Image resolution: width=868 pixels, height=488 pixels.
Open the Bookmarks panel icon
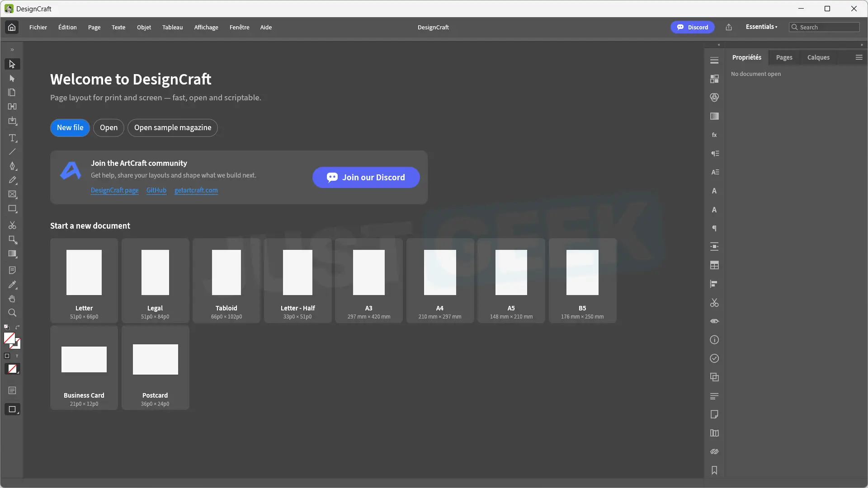(714, 470)
